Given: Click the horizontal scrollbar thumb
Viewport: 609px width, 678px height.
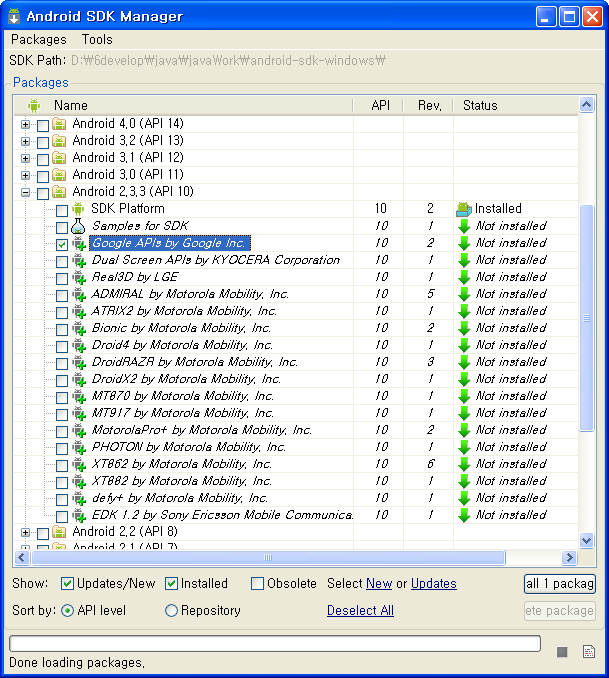Looking at the screenshot, I should [268, 557].
